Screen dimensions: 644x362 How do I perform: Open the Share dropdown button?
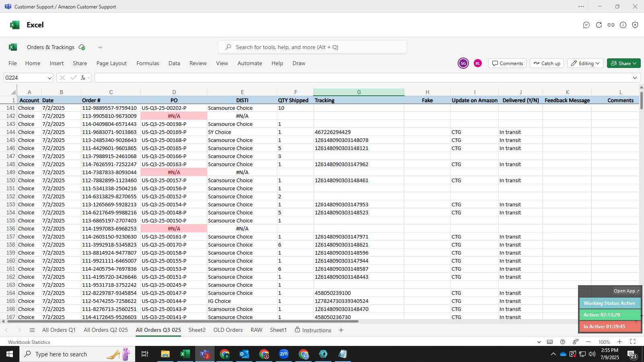coord(623,63)
